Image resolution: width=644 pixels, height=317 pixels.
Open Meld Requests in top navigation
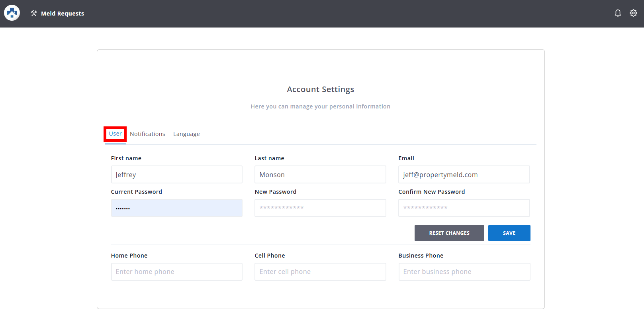tap(62, 14)
